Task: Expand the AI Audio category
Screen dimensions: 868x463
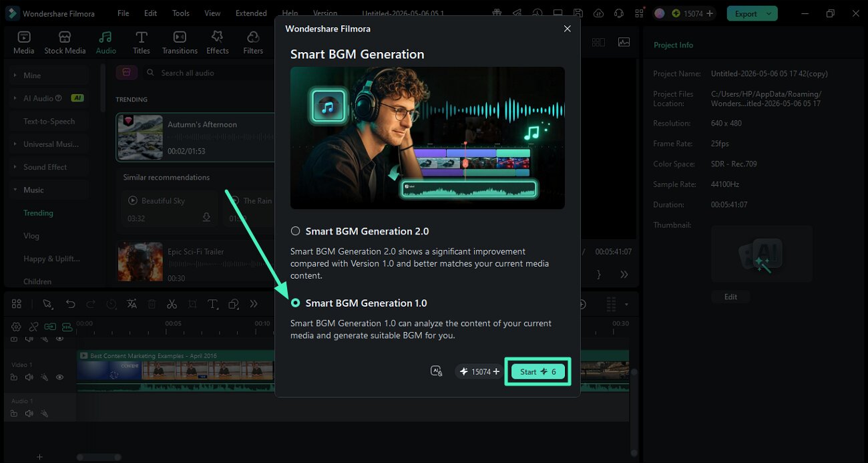Action: point(15,98)
